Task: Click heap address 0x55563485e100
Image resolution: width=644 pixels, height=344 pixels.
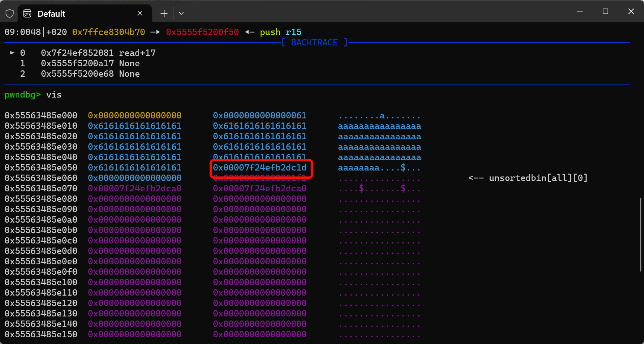Action: 41,282
